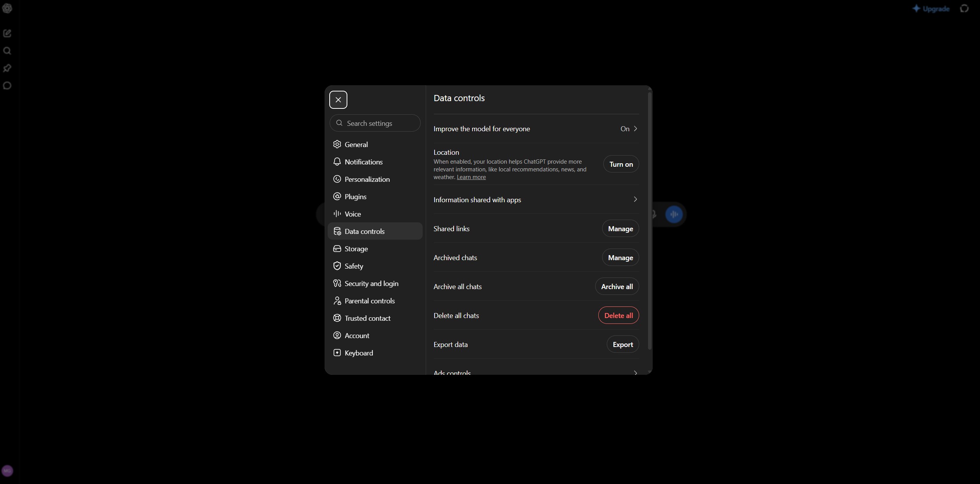Click the Keyboard icon
The image size is (980, 484).
point(337,353)
